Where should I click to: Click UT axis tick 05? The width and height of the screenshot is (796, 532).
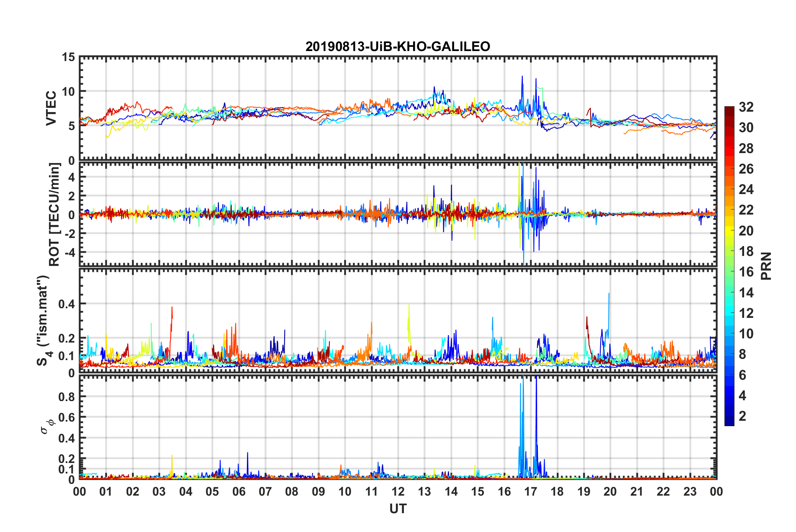pyautogui.click(x=212, y=491)
